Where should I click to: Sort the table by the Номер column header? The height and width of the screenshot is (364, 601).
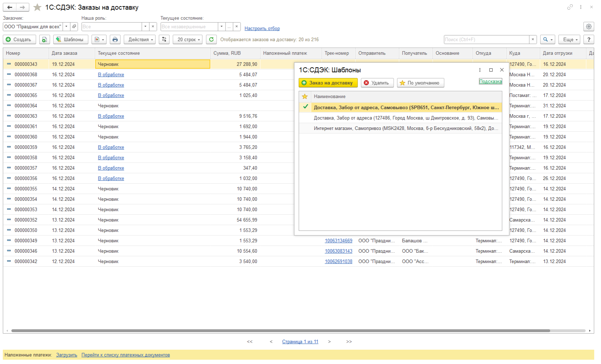26,53
